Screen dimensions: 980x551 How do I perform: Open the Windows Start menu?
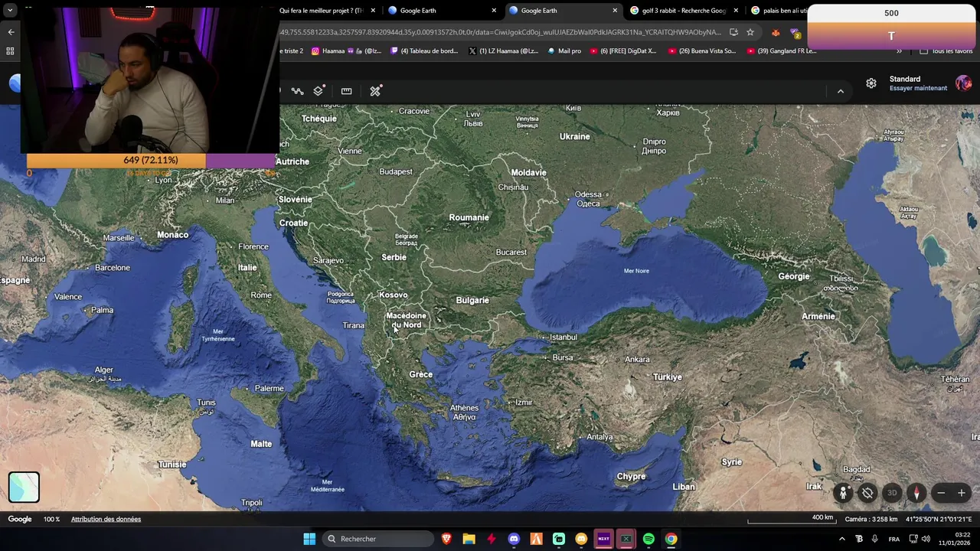click(x=309, y=539)
